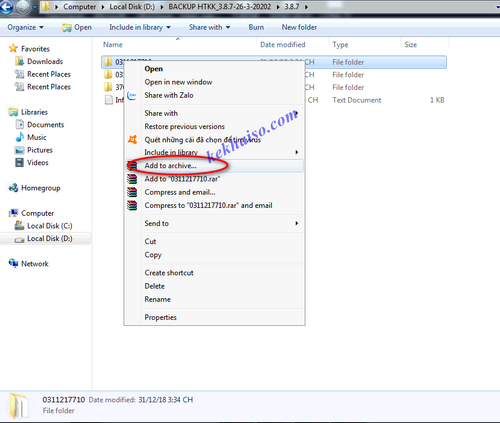
Task: Choose Add to "0311217710.rar" menu entry
Action: (x=182, y=179)
